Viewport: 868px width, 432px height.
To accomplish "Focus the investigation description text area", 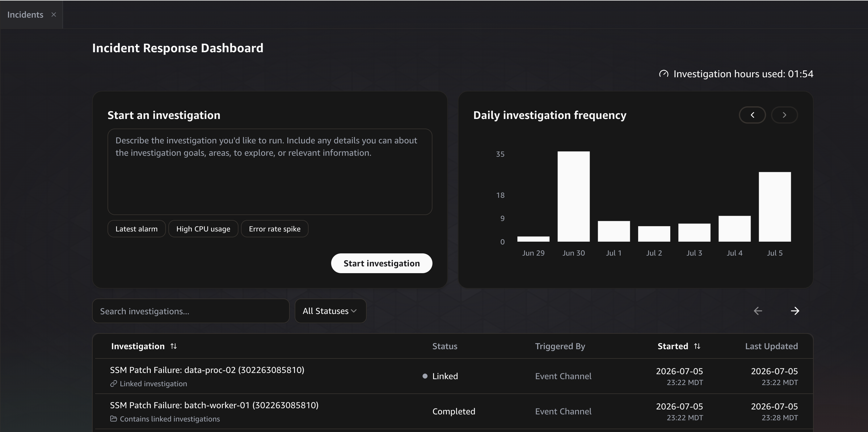I will click(270, 172).
